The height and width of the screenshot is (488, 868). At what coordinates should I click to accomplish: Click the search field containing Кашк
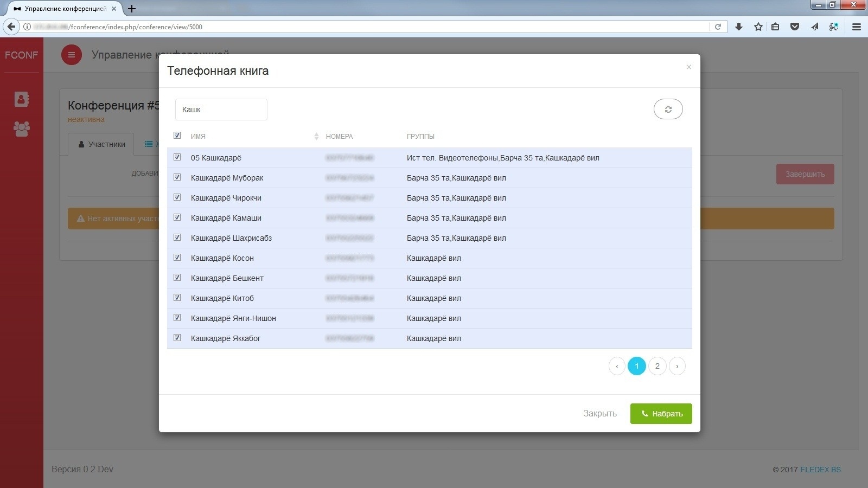pos(221,110)
